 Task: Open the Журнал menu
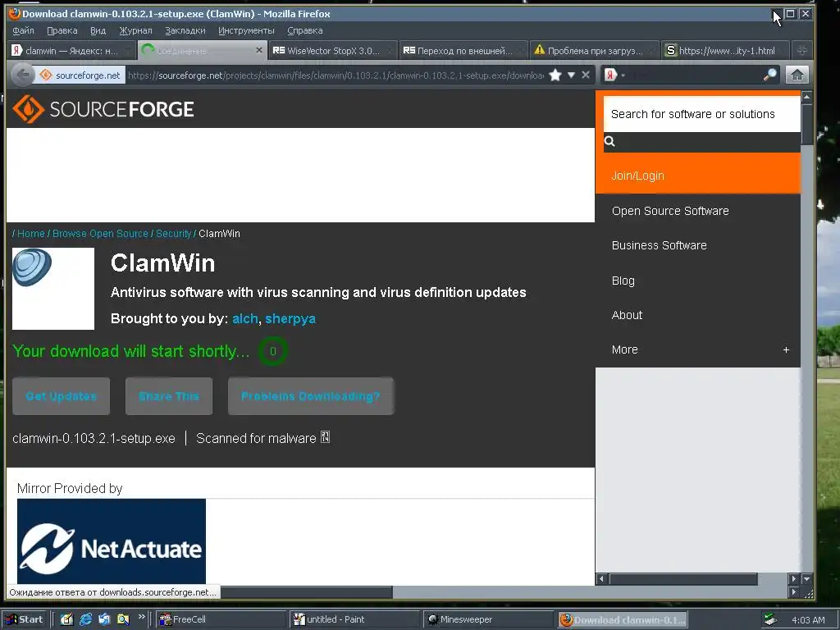(135, 30)
